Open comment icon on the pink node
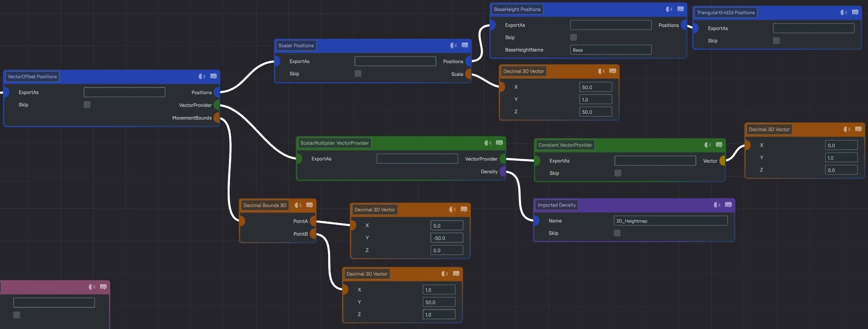The width and height of the screenshot is (868, 329). (103, 287)
